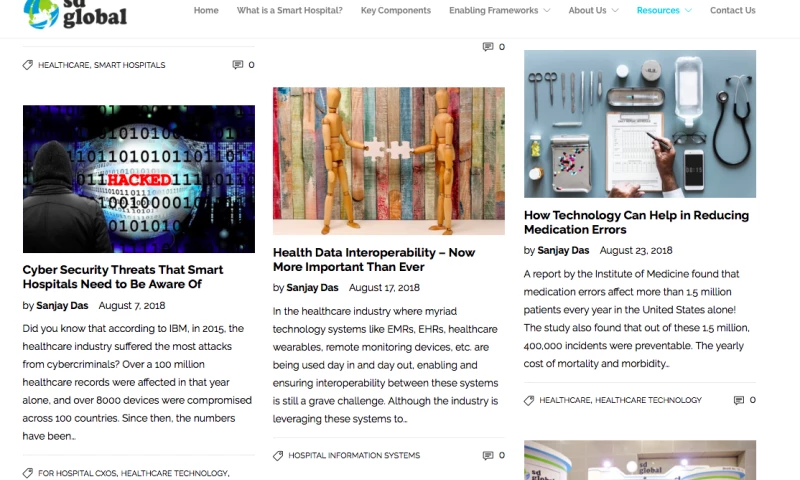This screenshot has height=480, width=800.
Task: Select Key Components in navigation
Action: point(396,10)
